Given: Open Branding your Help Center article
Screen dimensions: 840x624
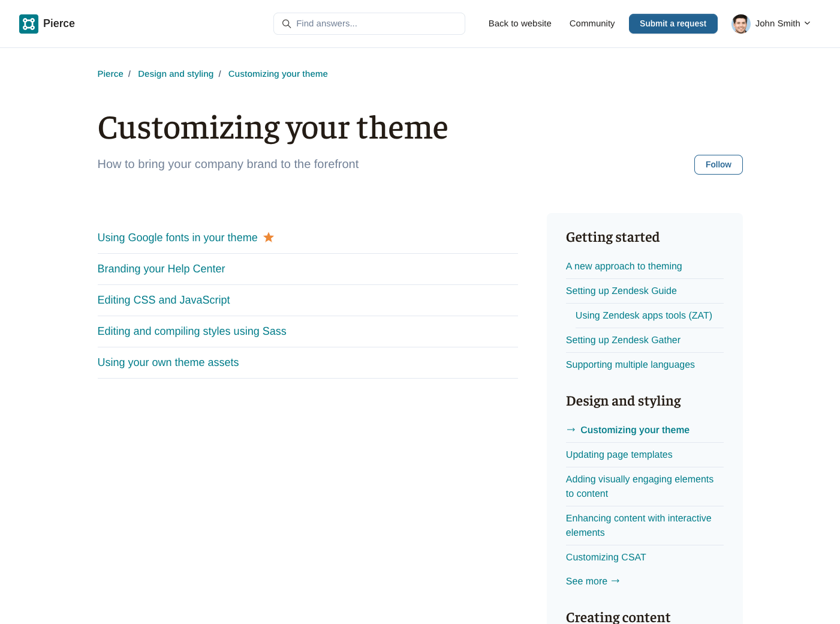Looking at the screenshot, I should pos(161,269).
